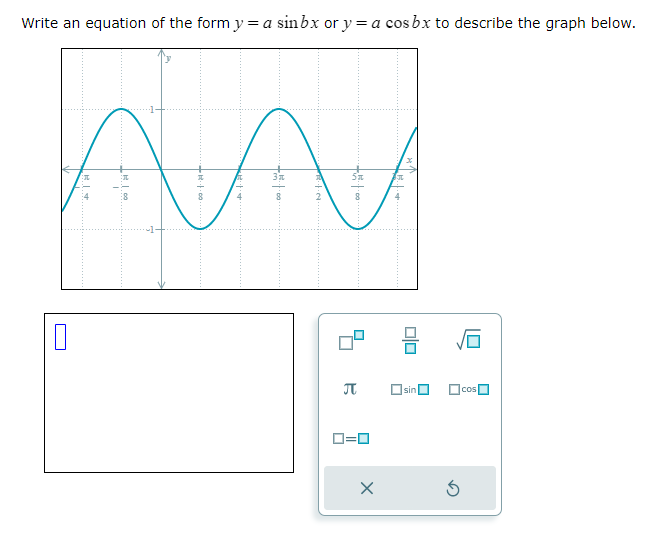Undo the last entry with the circular arrow
652x540 pixels.
coord(453,488)
